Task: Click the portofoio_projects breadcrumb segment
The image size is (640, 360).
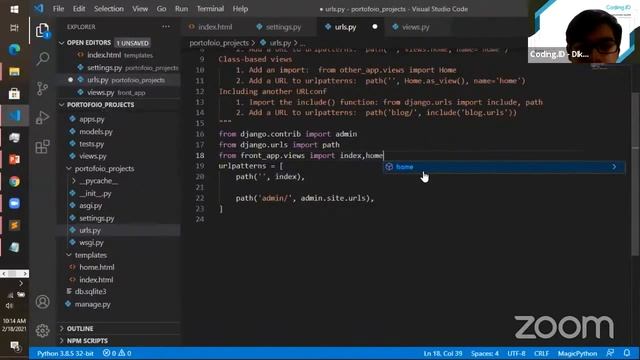Action: click(x=219, y=42)
